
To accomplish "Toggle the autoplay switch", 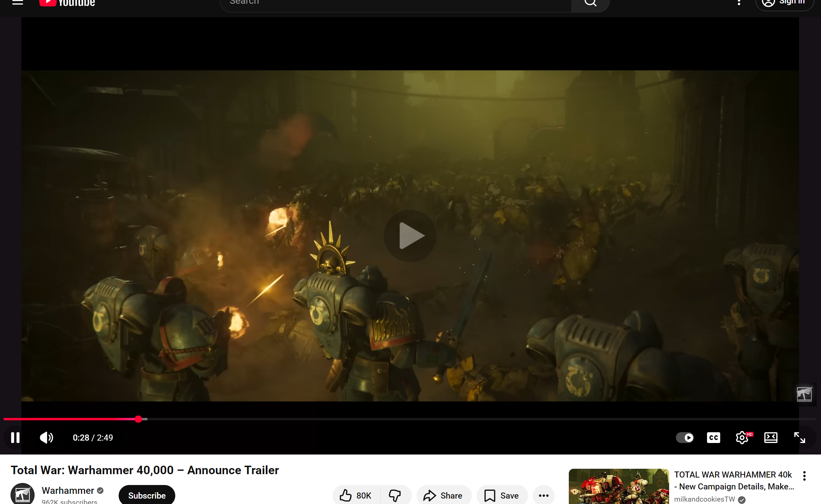I will [x=684, y=438].
